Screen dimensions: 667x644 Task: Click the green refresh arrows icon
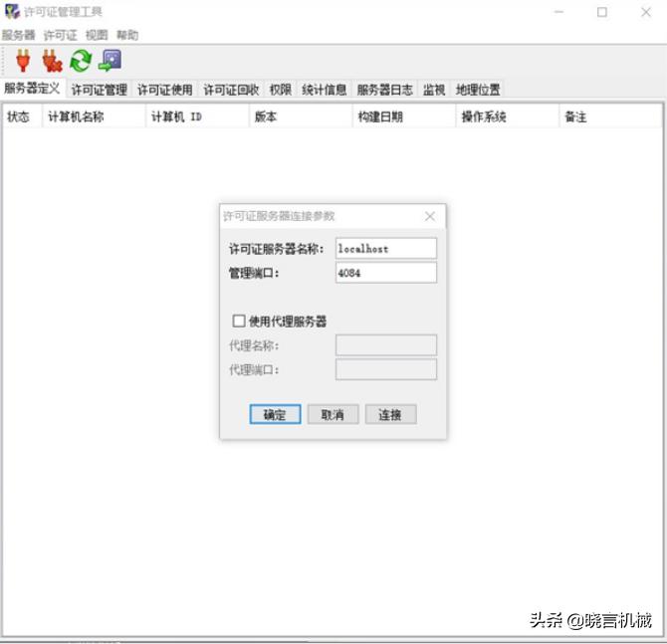tap(81, 61)
